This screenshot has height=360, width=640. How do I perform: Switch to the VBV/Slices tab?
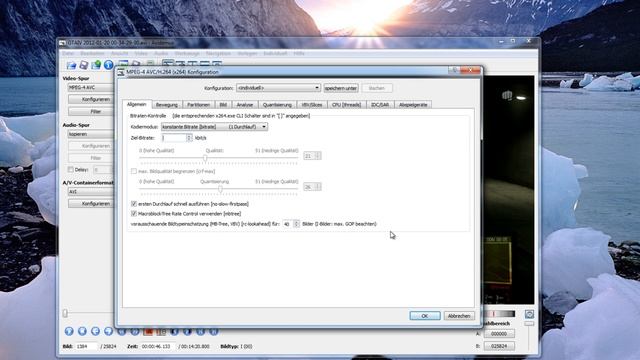point(312,105)
